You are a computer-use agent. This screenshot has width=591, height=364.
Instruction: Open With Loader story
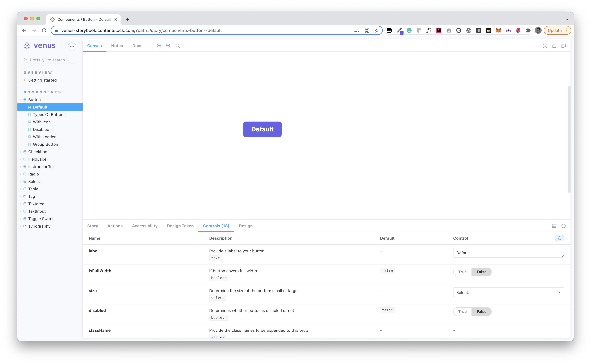pyautogui.click(x=44, y=137)
